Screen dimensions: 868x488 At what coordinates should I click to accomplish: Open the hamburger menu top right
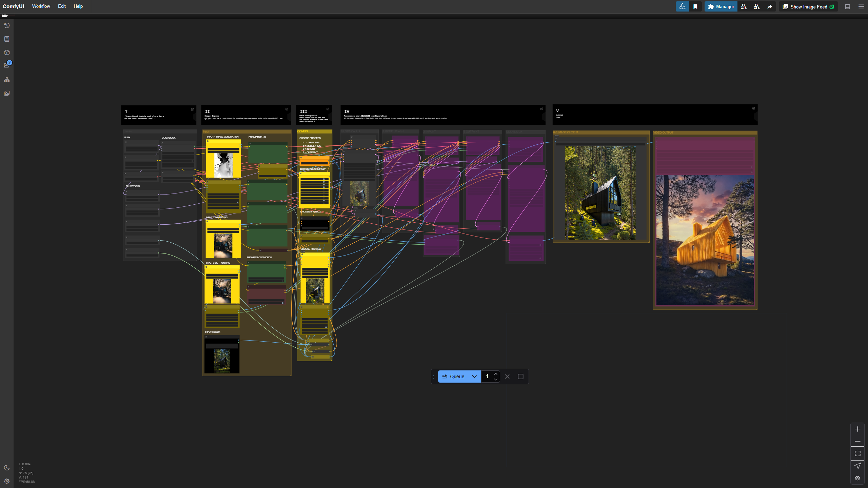click(x=861, y=6)
